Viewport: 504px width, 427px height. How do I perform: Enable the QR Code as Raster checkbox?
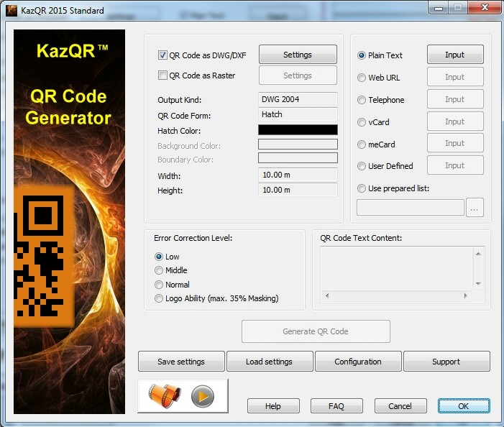point(162,75)
